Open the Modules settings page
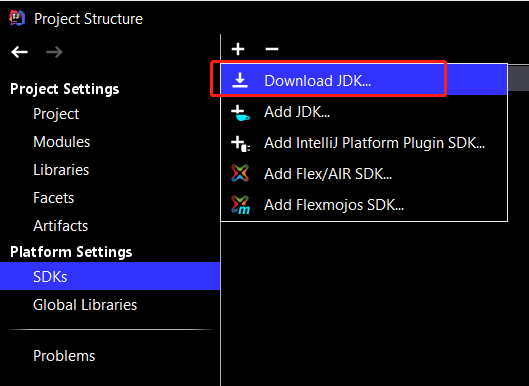The image size is (529, 386). click(110, 142)
